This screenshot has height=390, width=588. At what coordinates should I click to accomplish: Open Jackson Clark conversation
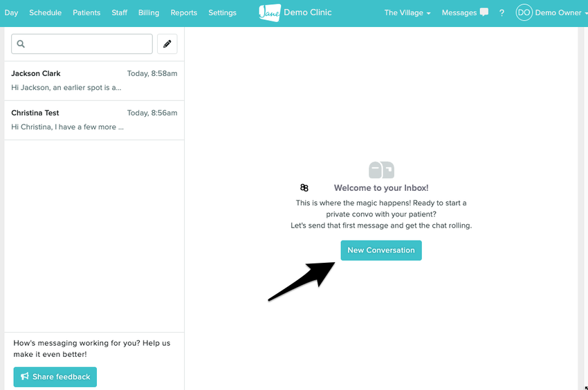(x=94, y=81)
